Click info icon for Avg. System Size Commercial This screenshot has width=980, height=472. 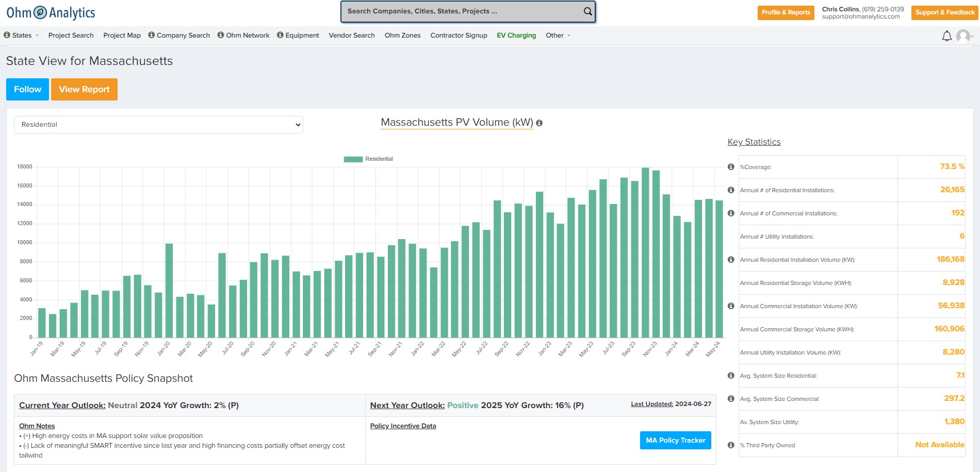coord(731,399)
